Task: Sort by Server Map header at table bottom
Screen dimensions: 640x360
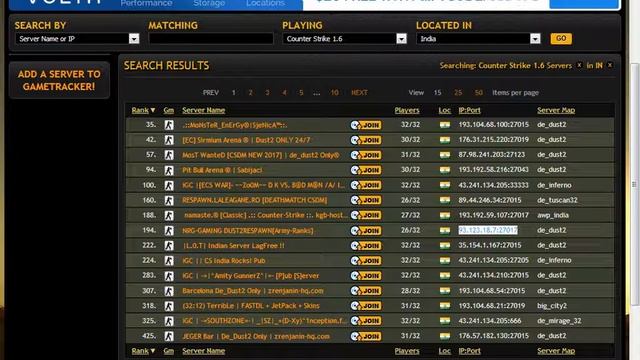Action: (556, 351)
